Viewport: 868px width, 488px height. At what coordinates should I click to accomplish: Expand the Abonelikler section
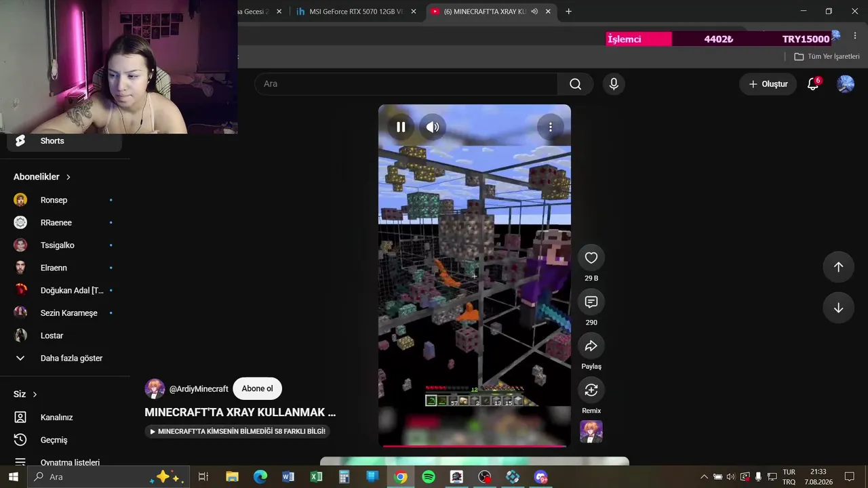(x=42, y=177)
